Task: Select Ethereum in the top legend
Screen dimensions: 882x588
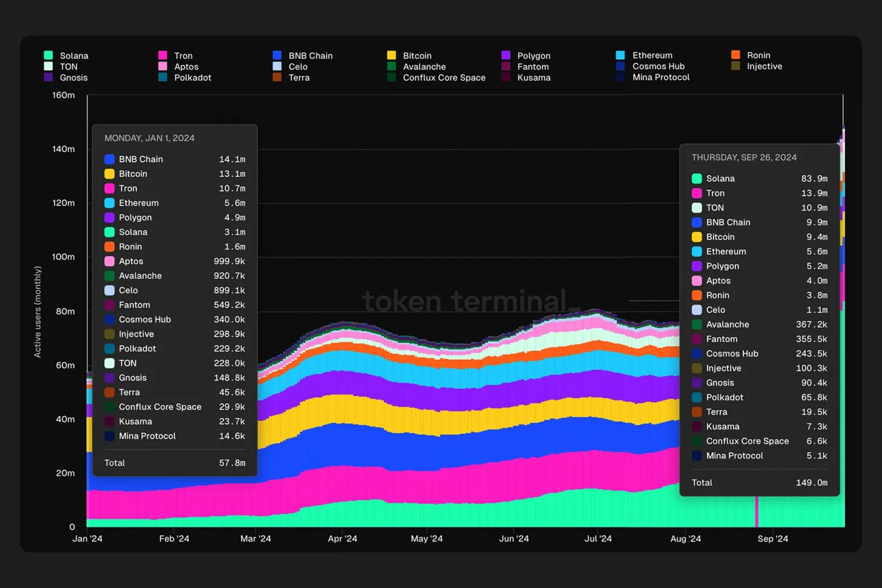Action: click(x=644, y=55)
